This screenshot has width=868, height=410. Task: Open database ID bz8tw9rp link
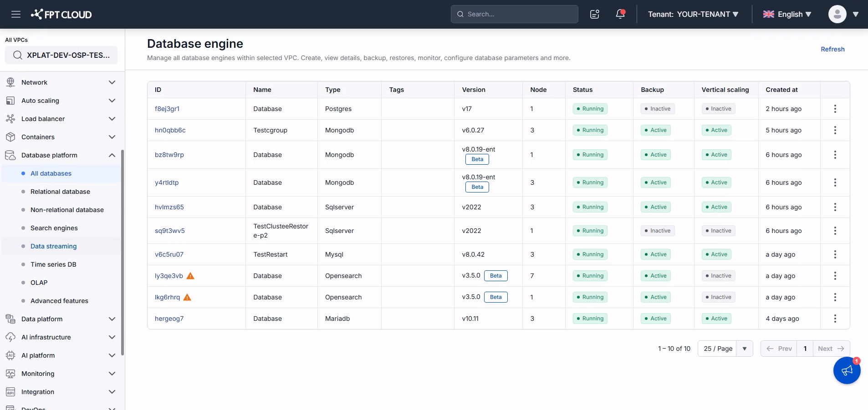[x=169, y=155]
